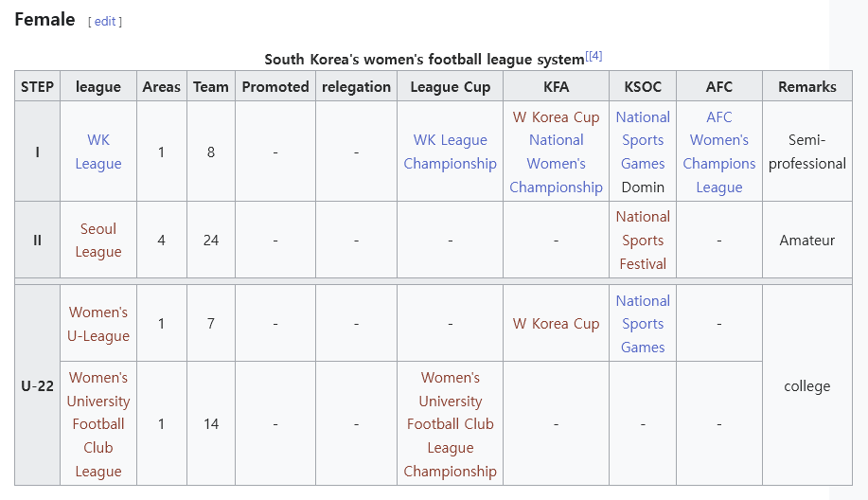This screenshot has height=500, width=868.
Task: Open the citation [4] reference link
Action: (x=593, y=56)
